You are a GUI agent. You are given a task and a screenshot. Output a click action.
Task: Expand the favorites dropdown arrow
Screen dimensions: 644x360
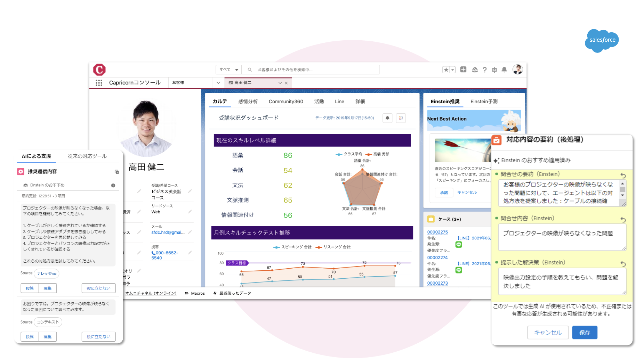(452, 69)
